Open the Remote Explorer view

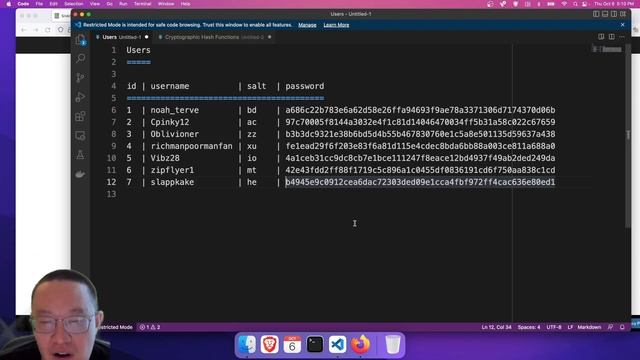pyautogui.click(x=80, y=136)
